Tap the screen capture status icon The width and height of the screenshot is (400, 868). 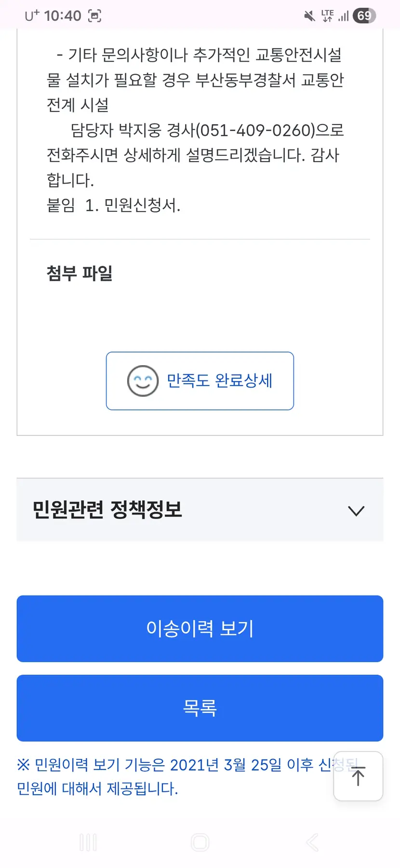(95, 16)
